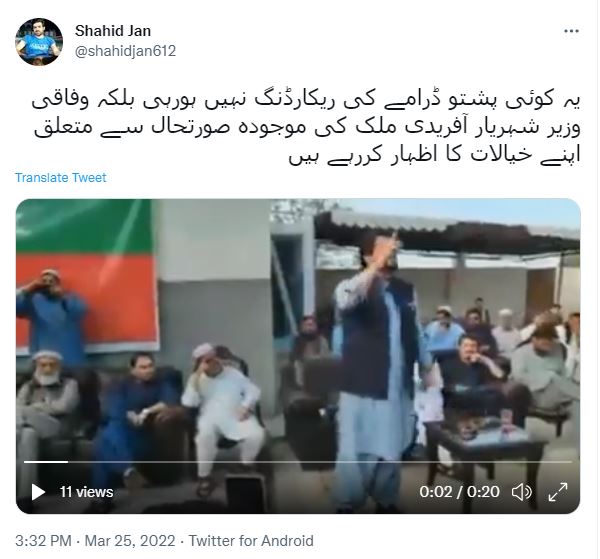Click the Mar 25, 2022 date

130,541
